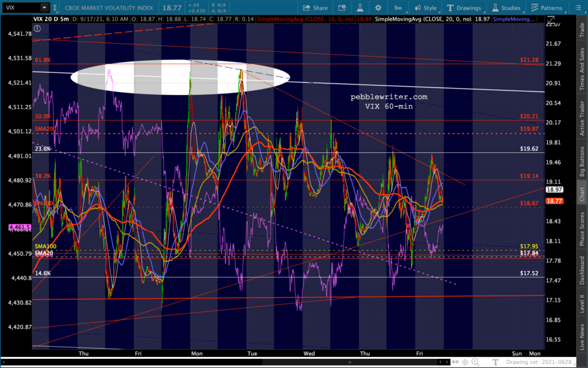Open the 5m timeframe selector
The height and width of the screenshot is (368, 588).
398,8
